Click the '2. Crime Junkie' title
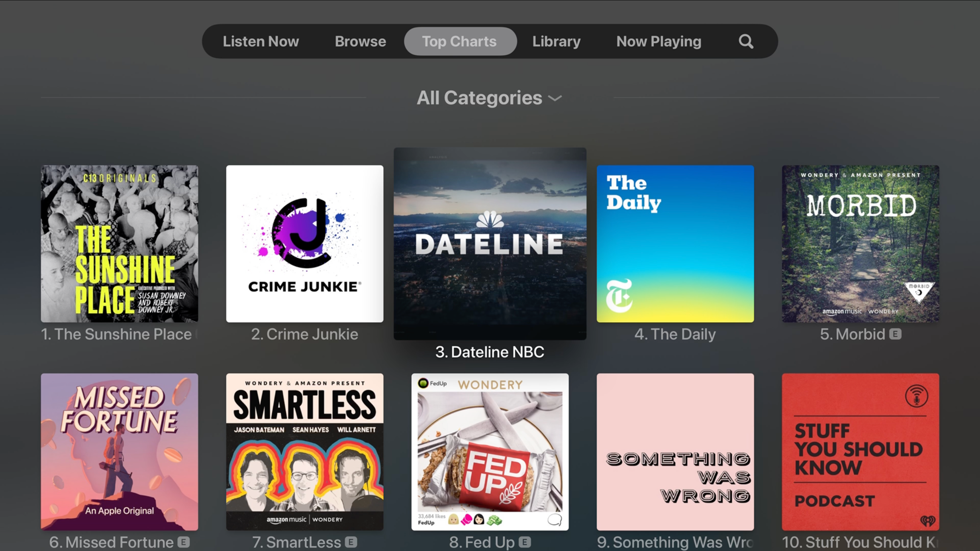 click(305, 334)
